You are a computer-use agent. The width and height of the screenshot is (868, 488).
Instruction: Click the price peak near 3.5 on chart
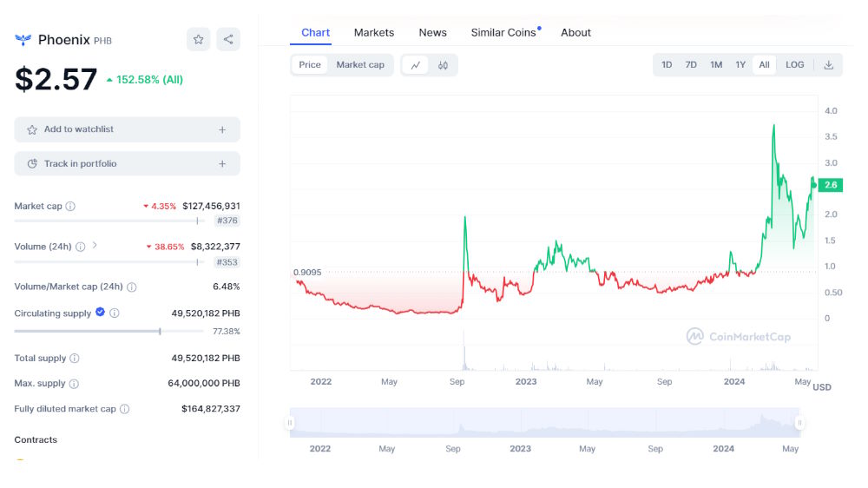(x=774, y=126)
